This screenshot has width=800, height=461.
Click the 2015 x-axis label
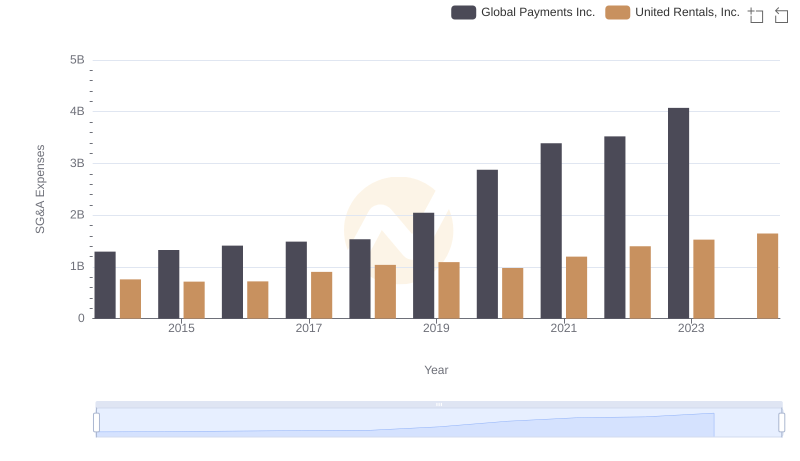[181, 328]
